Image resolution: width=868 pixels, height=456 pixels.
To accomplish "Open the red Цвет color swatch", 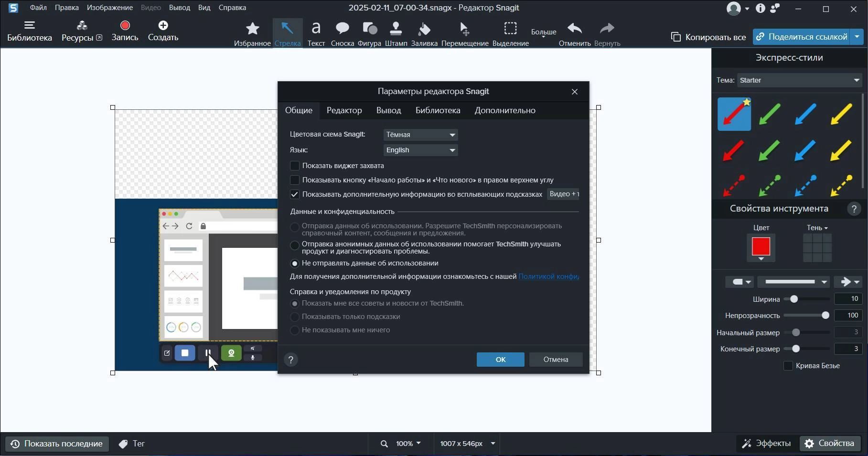I will point(761,247).
